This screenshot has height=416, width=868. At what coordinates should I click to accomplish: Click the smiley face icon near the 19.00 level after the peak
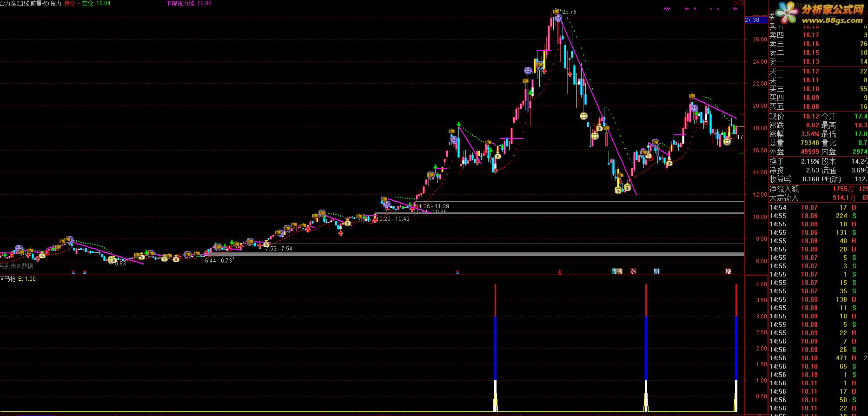(583, 116)
